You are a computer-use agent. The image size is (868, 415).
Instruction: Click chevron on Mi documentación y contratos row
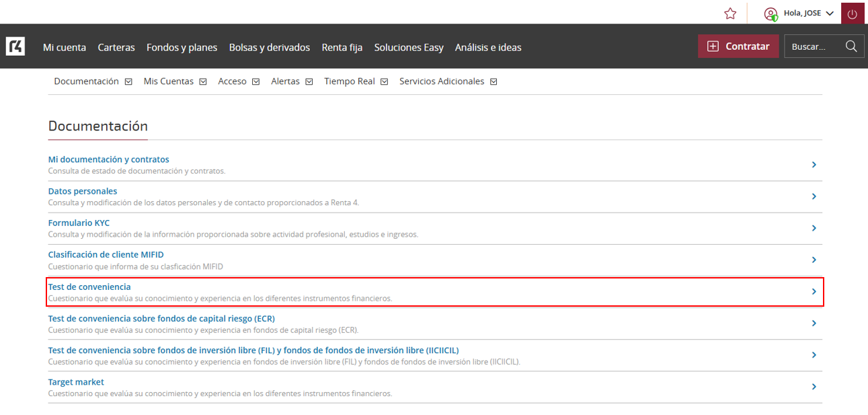click(814, 165)
